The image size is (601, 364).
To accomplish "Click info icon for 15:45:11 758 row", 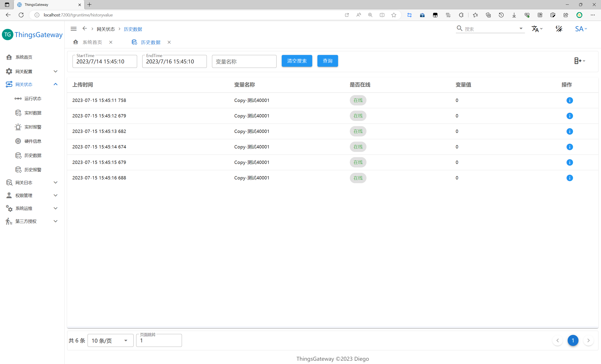I will click(x=569, y=100).
